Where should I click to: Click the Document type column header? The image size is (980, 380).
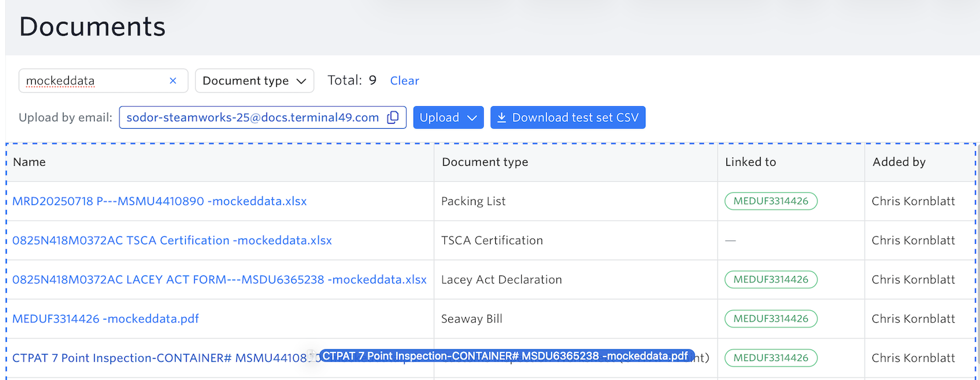point(485,162)
